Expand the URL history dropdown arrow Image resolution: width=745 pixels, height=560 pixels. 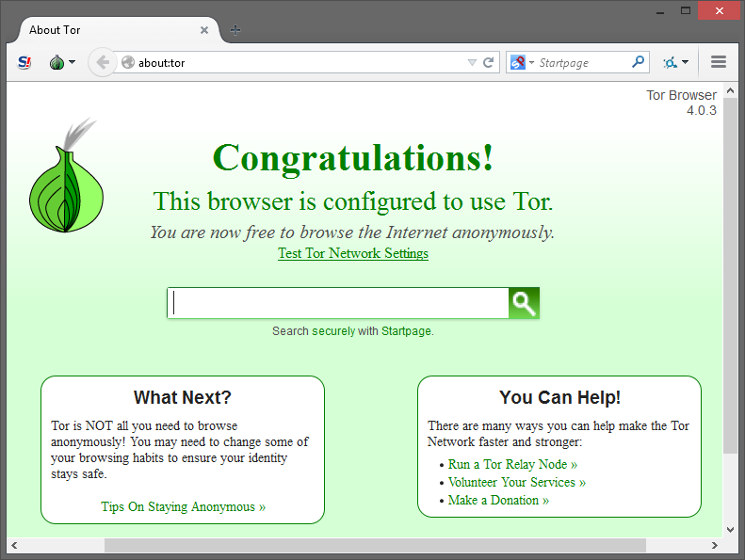pyautogui.click(x=472, y=63)
